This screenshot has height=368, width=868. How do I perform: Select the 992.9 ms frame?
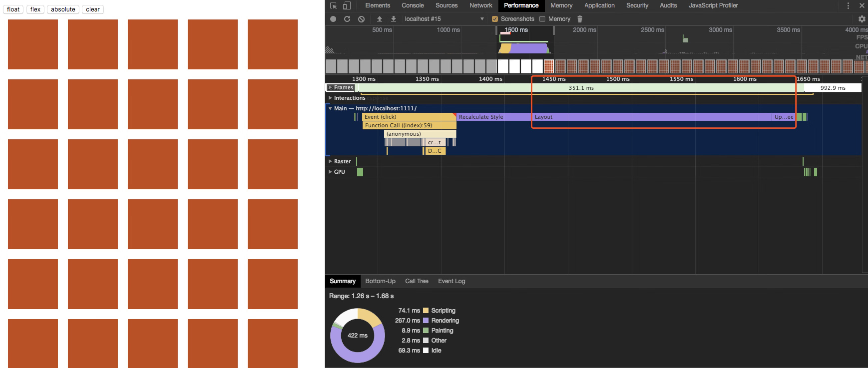click(833, 88)
